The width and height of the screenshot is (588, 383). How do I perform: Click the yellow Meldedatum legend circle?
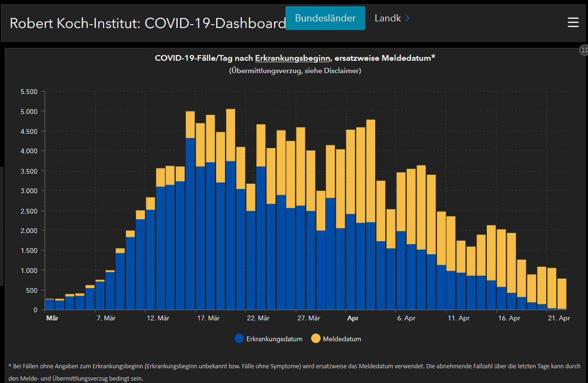(x=316, y=338)
